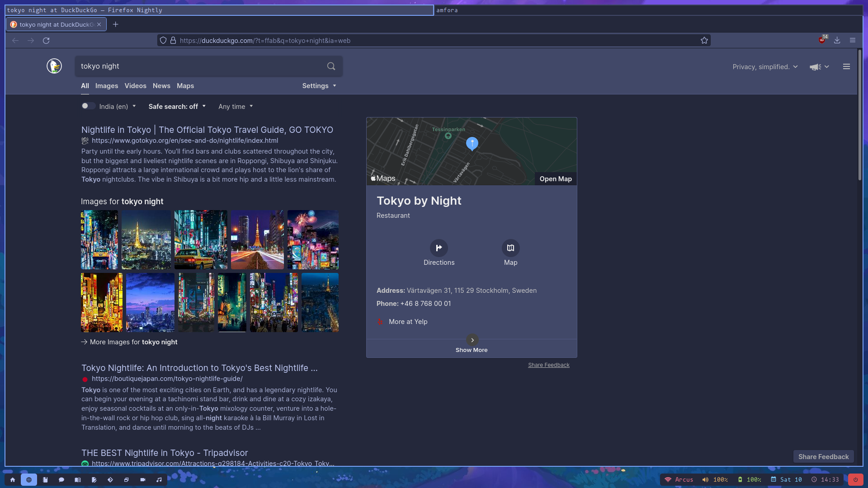Click the red power button in taskbar
The width and height of the screenshot is (868, 488).
click(855, 480)
